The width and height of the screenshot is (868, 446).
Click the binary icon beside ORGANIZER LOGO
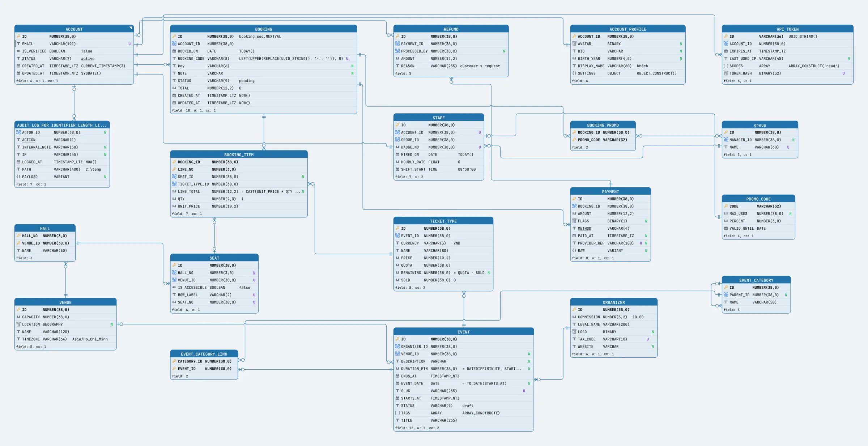click(574, 332)
